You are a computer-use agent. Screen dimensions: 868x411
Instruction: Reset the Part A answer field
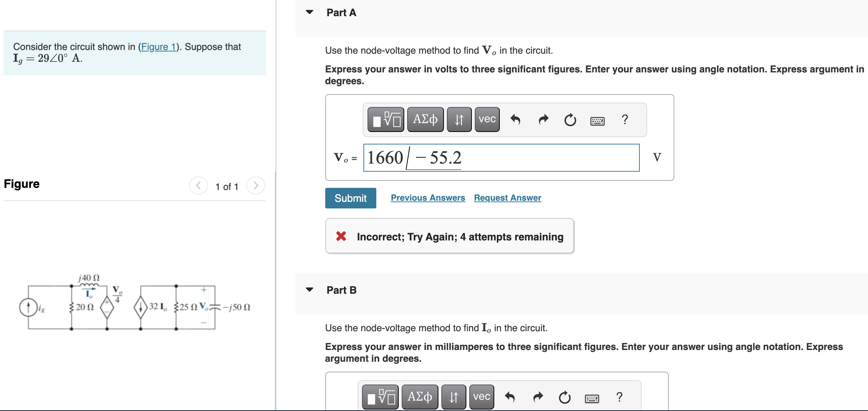570,120
